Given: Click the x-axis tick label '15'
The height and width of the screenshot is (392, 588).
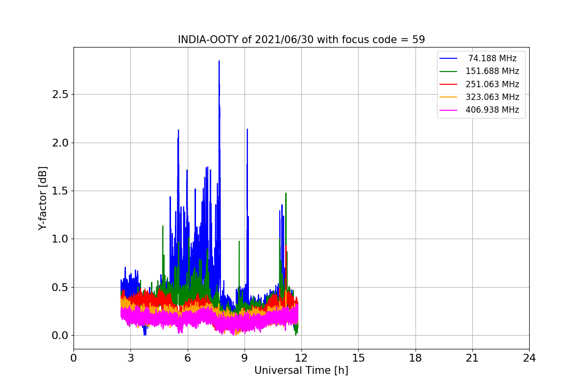Looking at the screenshot, I should point(358,358).
